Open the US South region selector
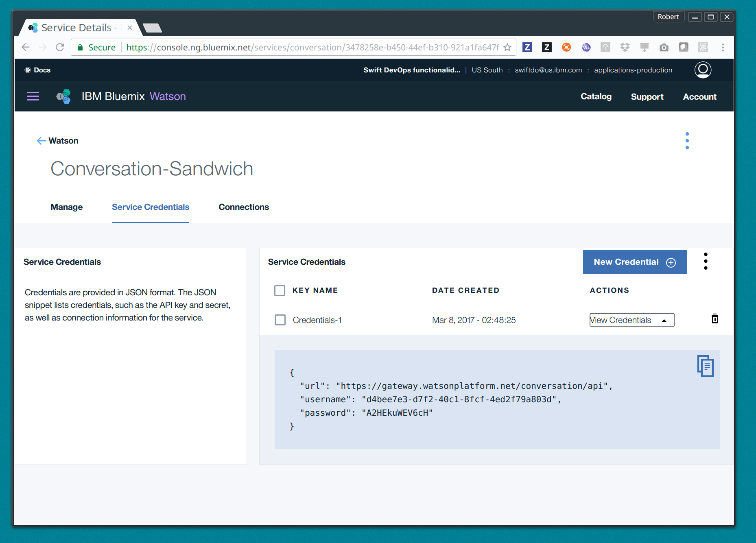This screenshot has height=543, width=756. pyautogui.click(x=487, y=70)
